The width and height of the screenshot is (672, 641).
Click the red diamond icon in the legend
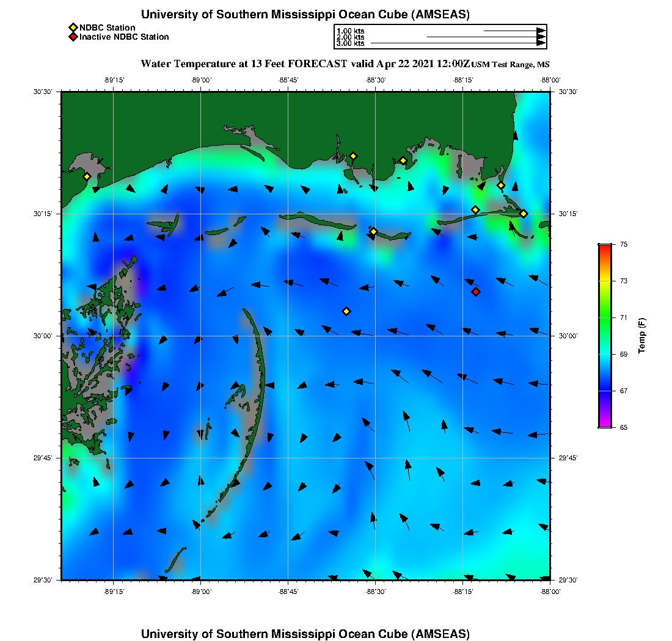pos(73,37)
